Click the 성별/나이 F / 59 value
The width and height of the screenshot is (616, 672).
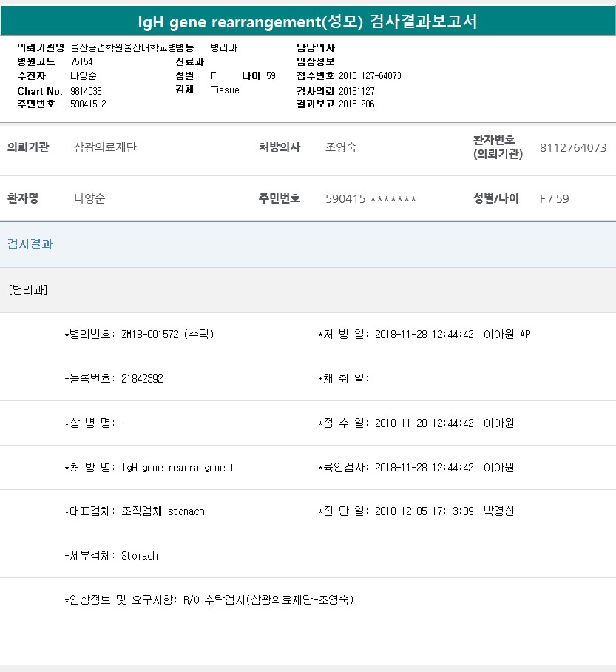[554, 198]
